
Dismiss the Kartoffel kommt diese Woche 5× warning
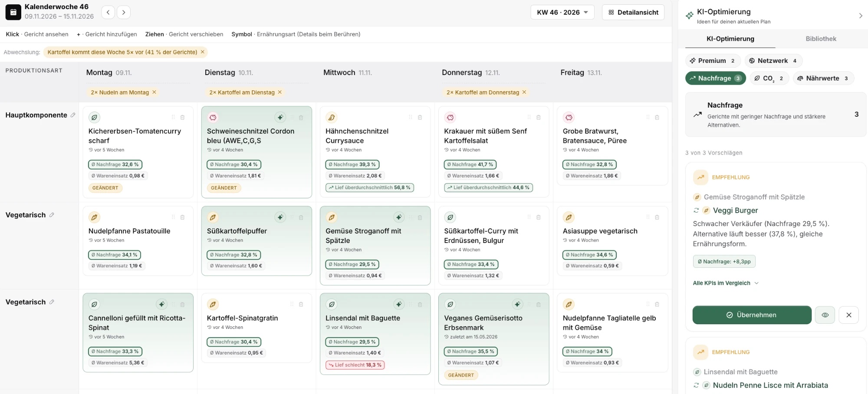pos(202,52)
